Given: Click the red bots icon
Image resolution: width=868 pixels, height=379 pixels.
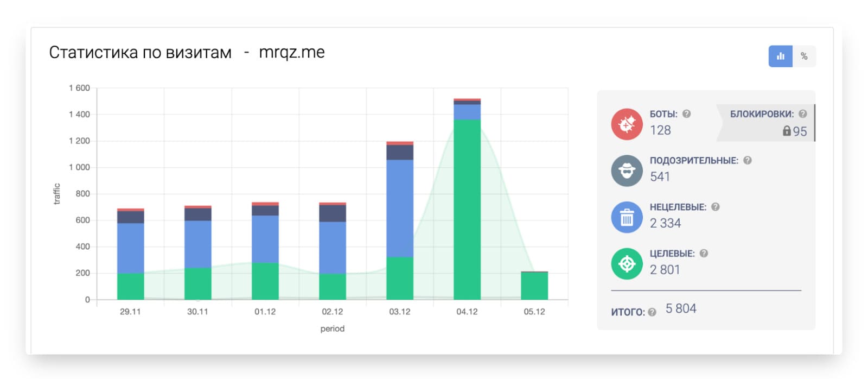Looking at the screenshot, I should (x=627, y=124).
